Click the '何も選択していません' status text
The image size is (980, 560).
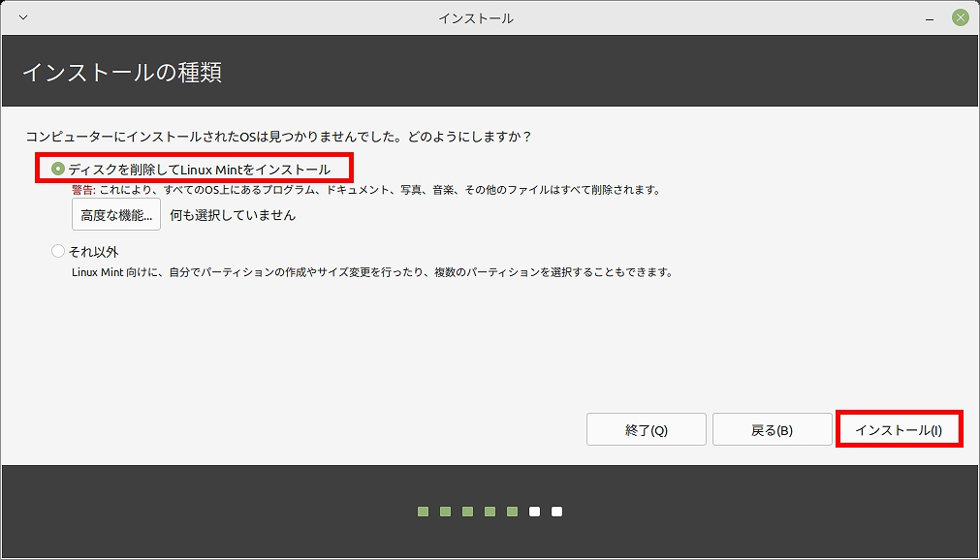(x=233, y=216)
